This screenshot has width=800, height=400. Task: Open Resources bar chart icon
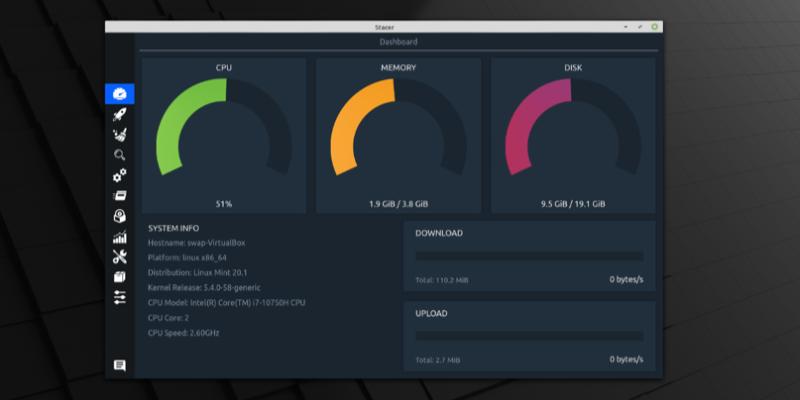pos(119,237)
